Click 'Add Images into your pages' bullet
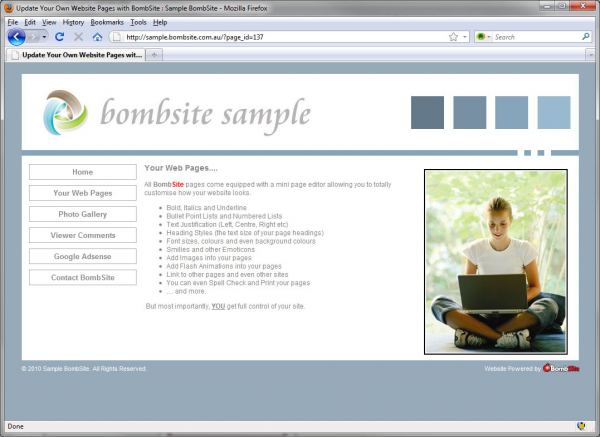 pyautogui.click(x=209, y=258)
